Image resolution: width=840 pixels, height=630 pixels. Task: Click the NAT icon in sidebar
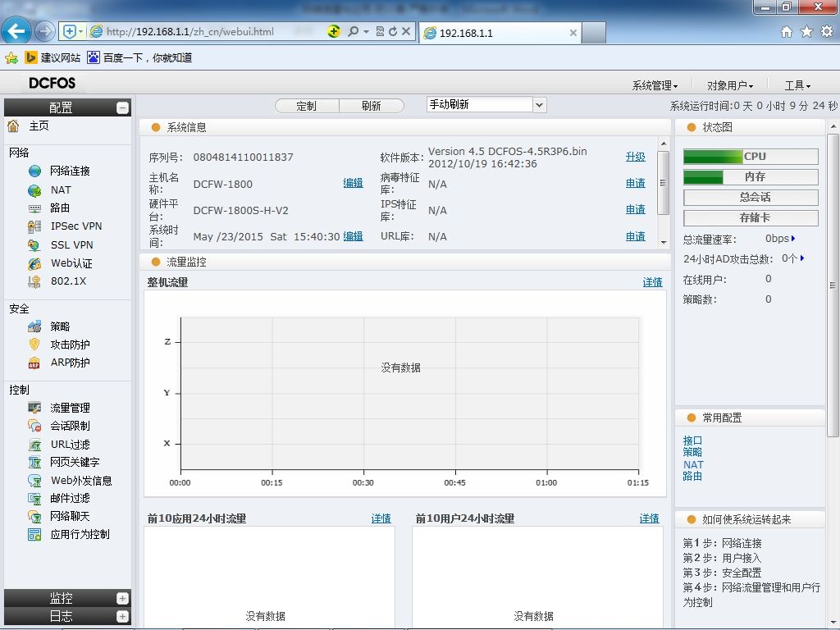[x=34, y=190]
